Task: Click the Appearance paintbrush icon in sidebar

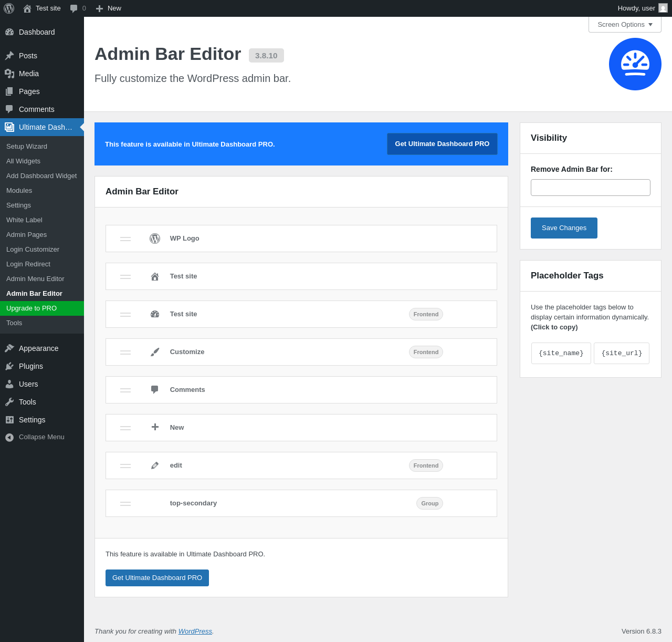Action: (9, 348)
